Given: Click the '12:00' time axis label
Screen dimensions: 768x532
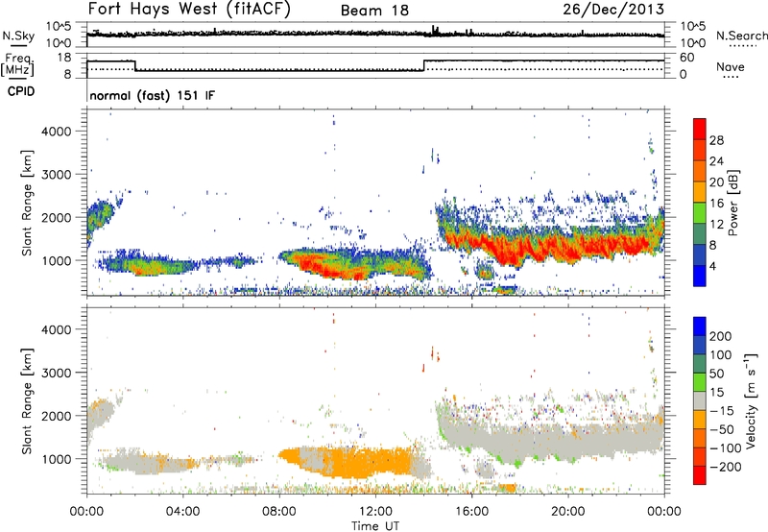Looking at the screenshot, I should point(375,512).
